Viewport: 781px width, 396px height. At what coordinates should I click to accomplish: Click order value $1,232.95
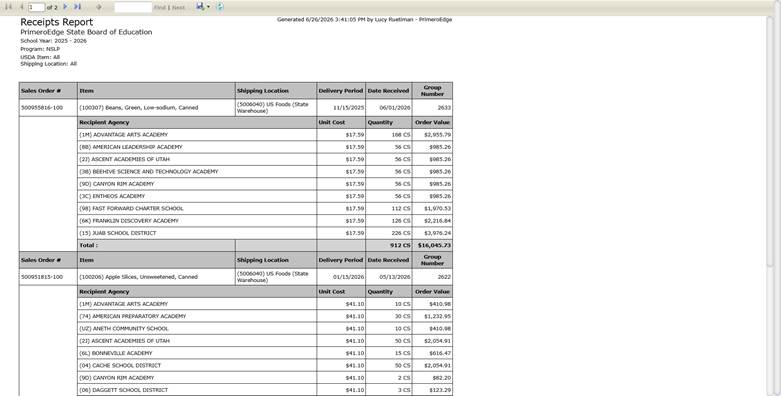coord(438,316)
